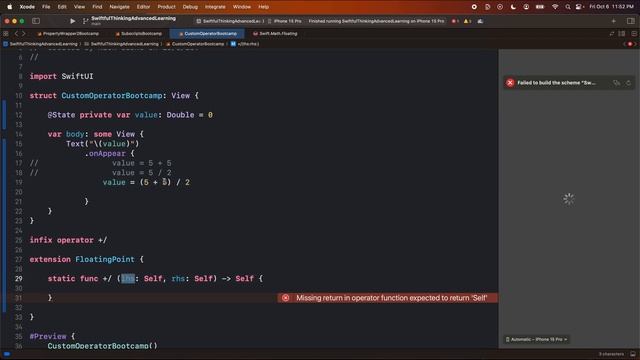The height and width of the screenshot is (360, 640).
Task: Click the source control branch icon
Action: [x=85, y=21]
